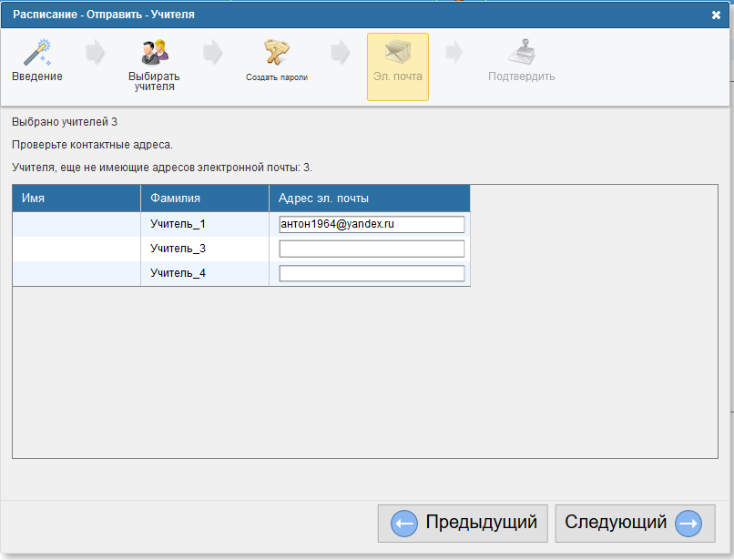
Task: Focus the email input for Учитель_3
Action: tap(372, 249)
